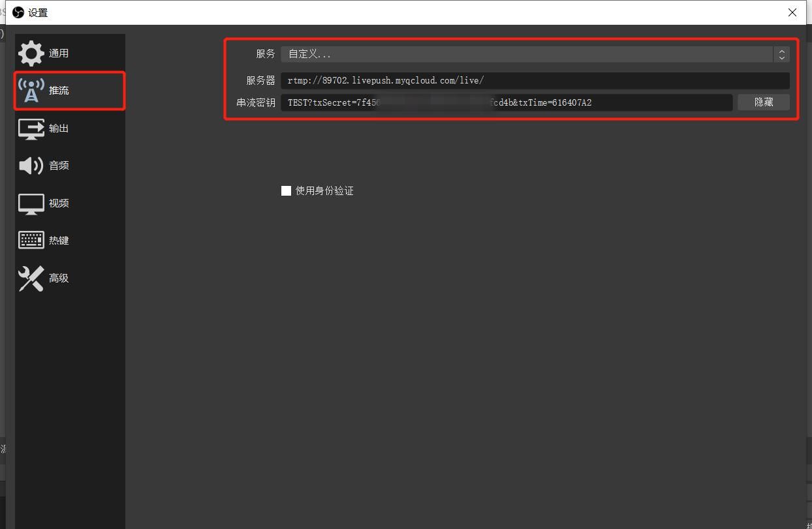Open the 高级 advanced tools icon
The image size is (812, 529).
coord(31,279)
